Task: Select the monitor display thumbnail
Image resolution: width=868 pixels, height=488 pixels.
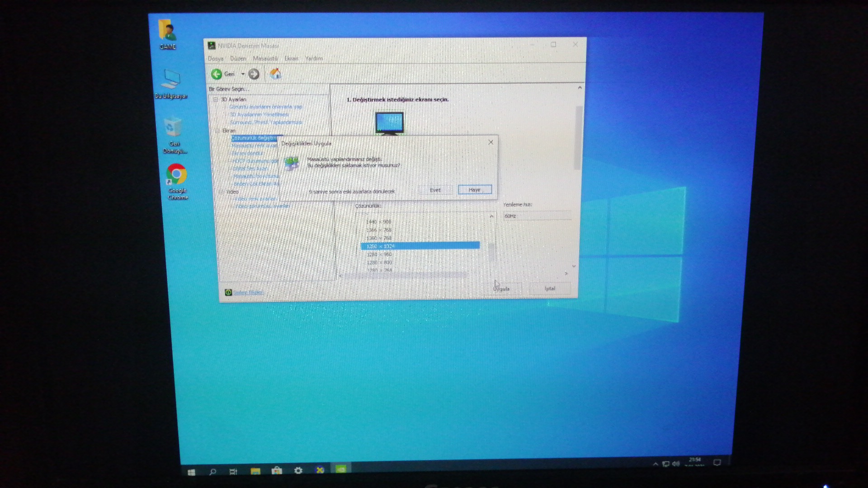Action: tap(389, 123)
